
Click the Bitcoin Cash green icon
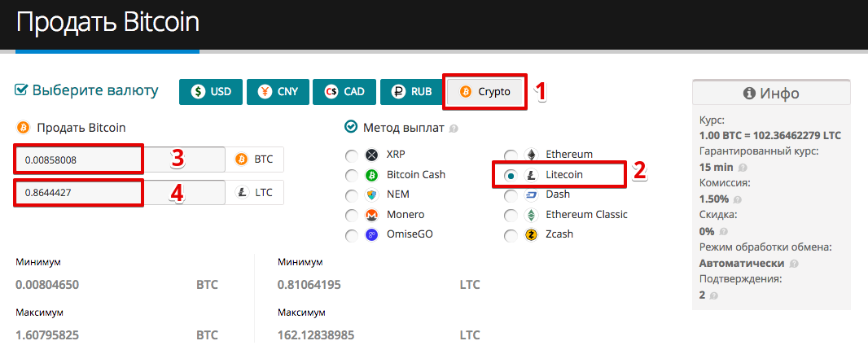click(x=370, y=175)
